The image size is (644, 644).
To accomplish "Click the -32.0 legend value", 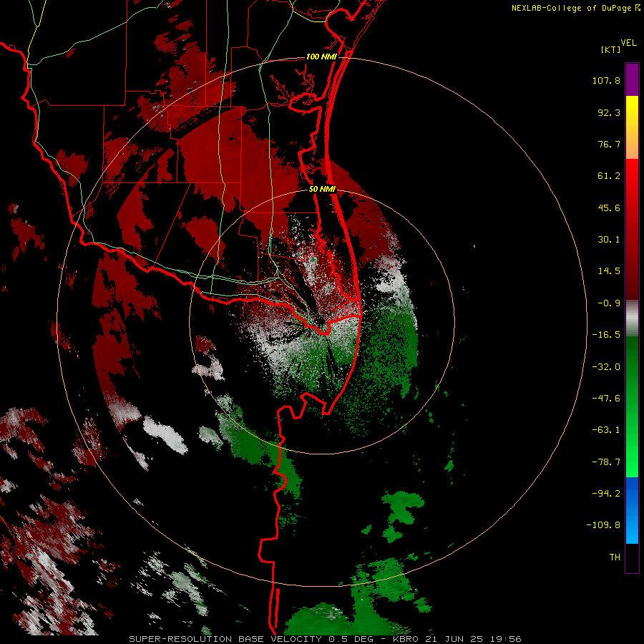I will [606, 367].
